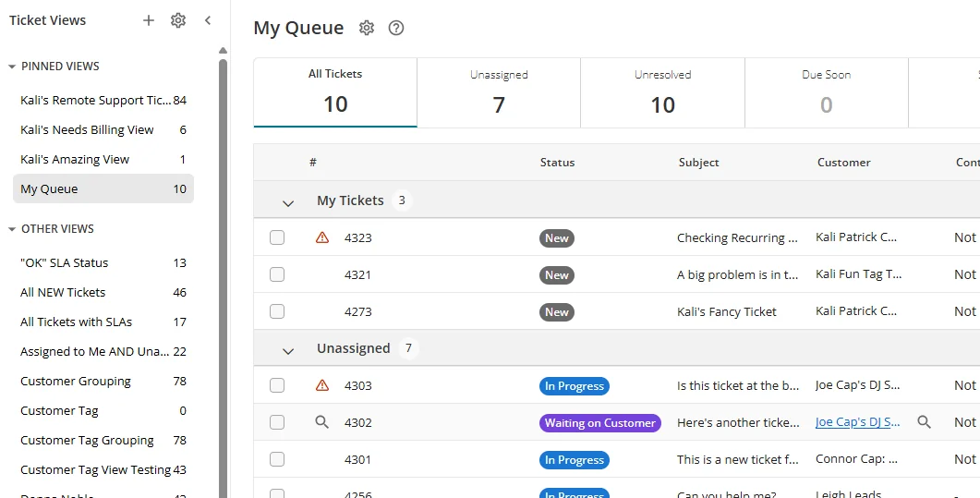Select checkbox for ticket 4323
Screen dimensions: 980x498
pyautogui.click(x=277, y=237)
